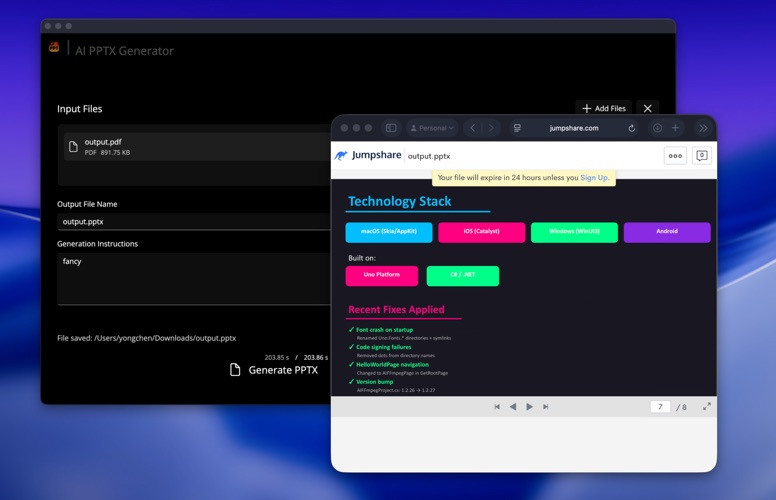776x500 pixels.
Task: Go to previous slide arrow
Action: (x=513, y=407)
